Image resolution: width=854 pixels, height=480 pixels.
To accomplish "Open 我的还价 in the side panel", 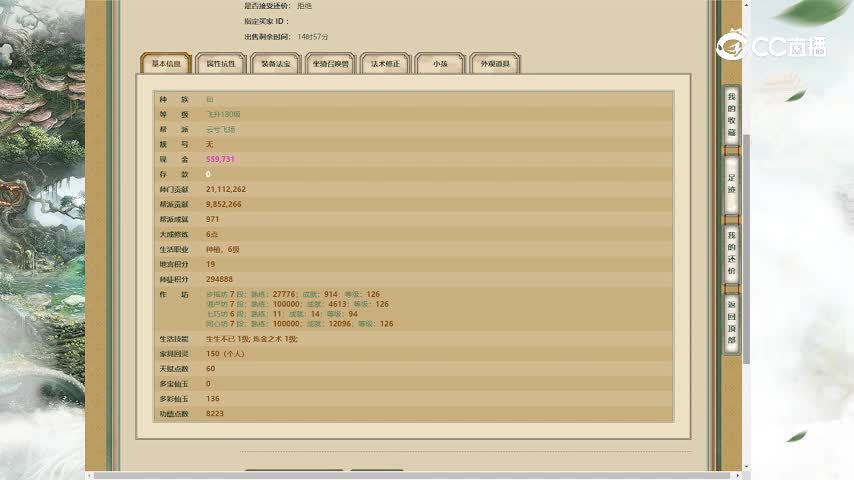I will pos(731,251).
